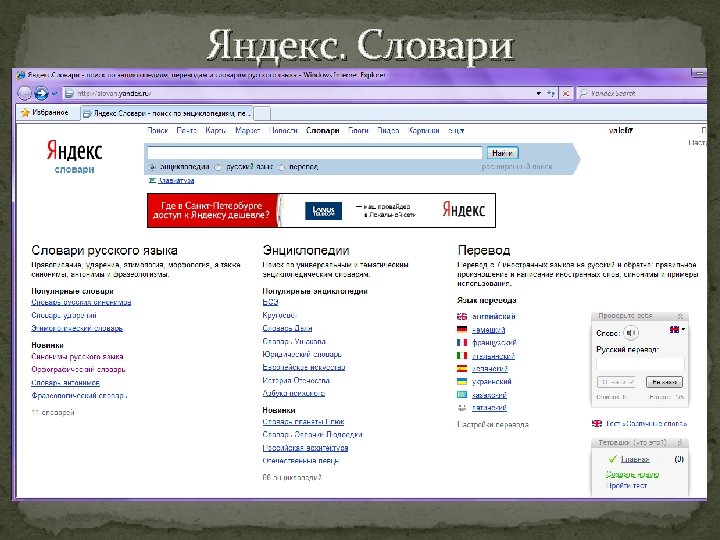720x540 pixels.
Task: Click the French flag next to французский
Action: pos(462,343)
